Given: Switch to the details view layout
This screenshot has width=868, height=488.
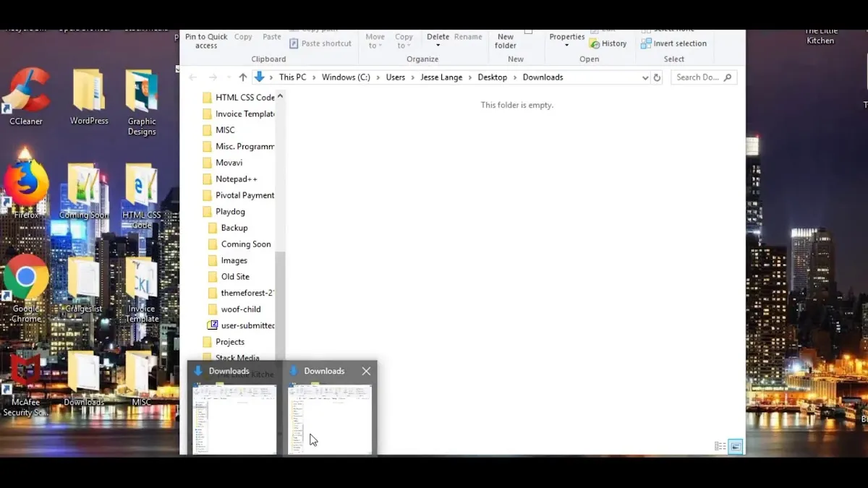Looking at the screenshot, I should [720, 447].
